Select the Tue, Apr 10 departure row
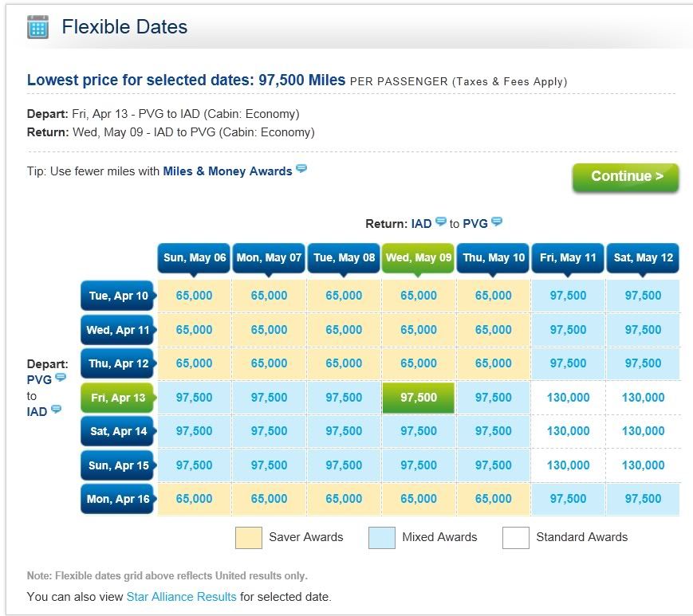The height and width of the screenshot is (616, 693). 118,296
